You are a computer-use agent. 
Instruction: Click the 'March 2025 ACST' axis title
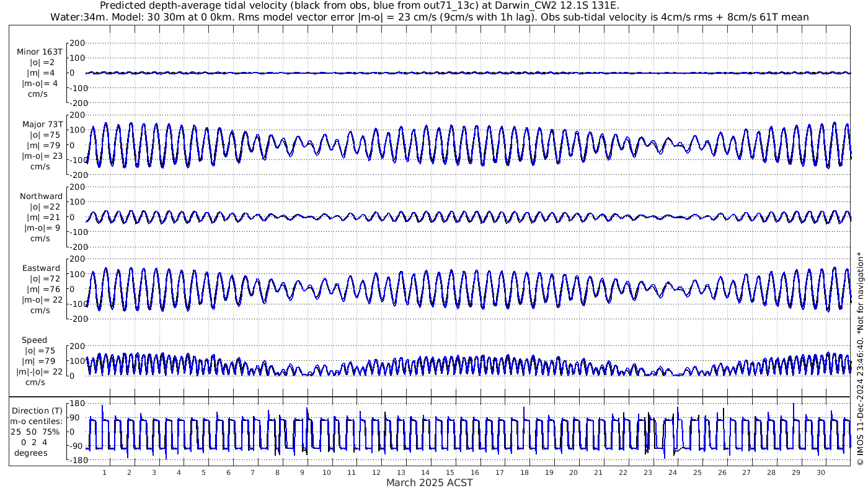(430, 483)
